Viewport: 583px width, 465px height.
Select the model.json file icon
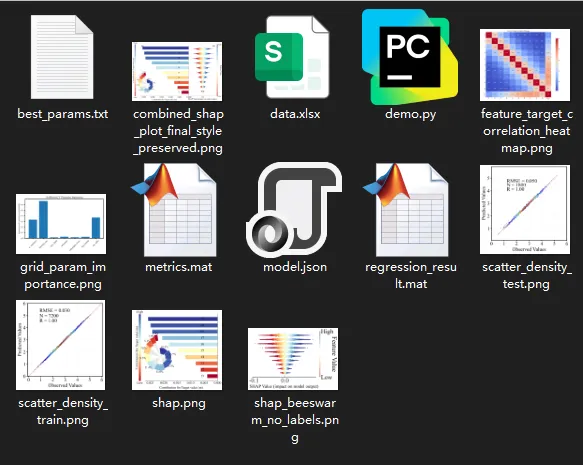tap(294, 209)
